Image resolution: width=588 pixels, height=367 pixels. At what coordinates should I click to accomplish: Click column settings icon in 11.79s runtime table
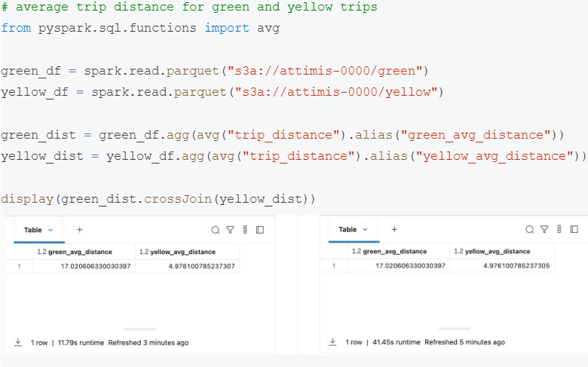tap(245, 230)
